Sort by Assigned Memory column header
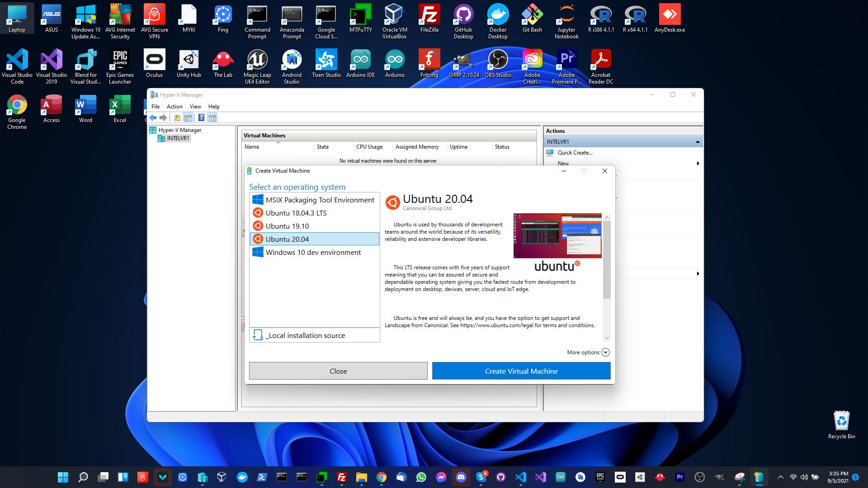 tap(419, 147)
